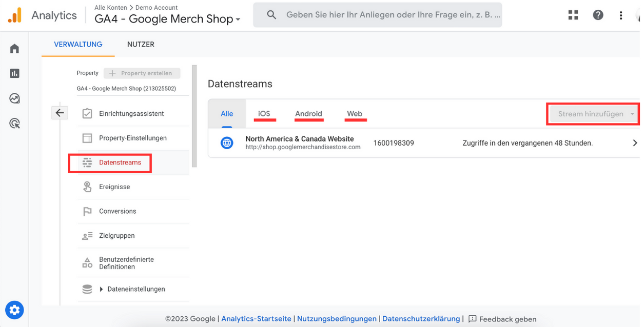The image size is (644, 327).
Task: Open the Property-Einstellungen menu item
Action: coord(133,138)
